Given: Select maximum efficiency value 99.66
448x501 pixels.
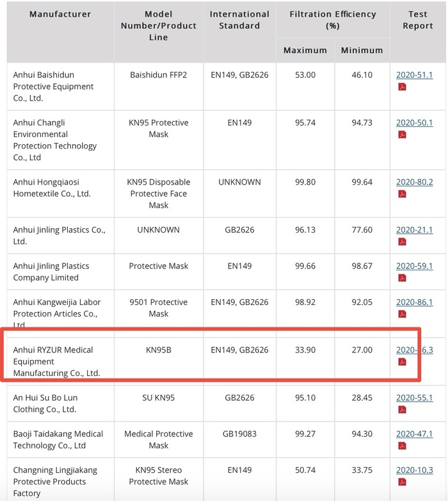Looking at the screenshot, I should click(x=305, y=266).
